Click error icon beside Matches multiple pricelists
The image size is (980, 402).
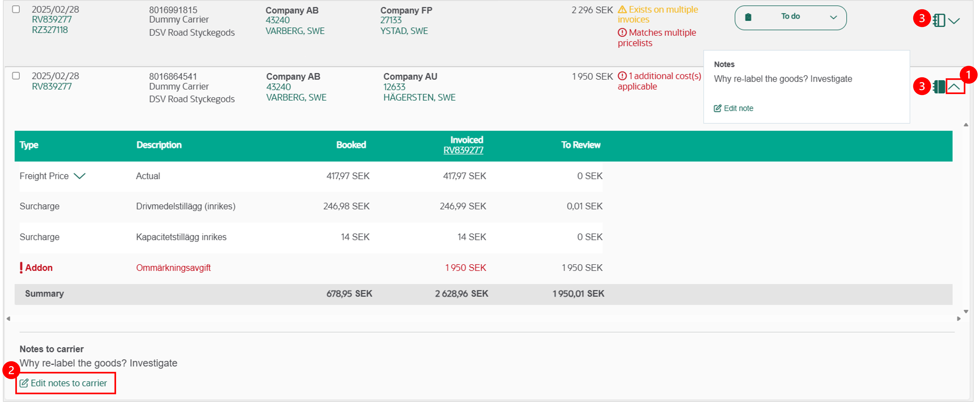pyautogui.click(x=622, y=33)
